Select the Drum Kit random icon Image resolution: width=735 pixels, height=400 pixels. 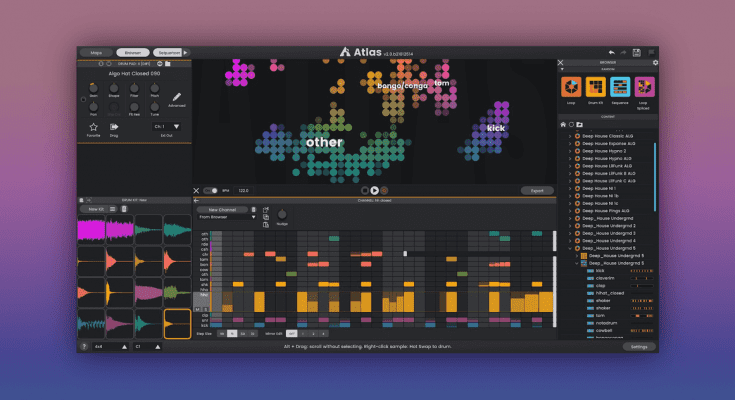coord(596,87)
